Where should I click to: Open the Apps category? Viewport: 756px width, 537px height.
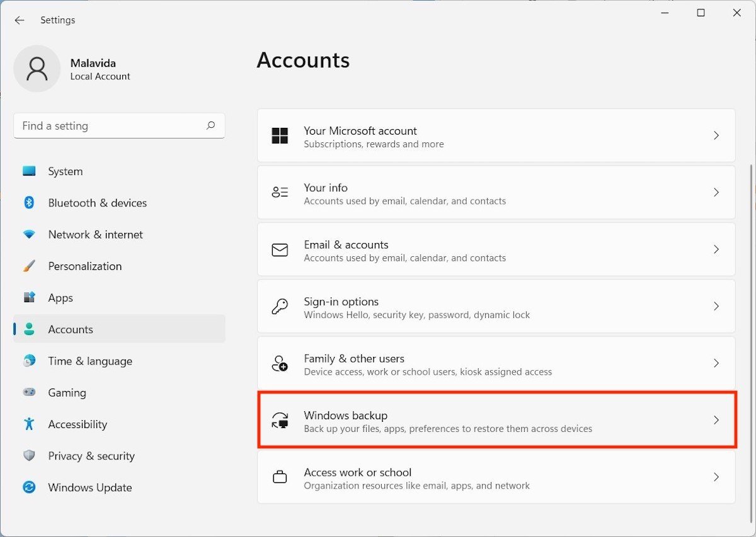(x=60, y=298)
